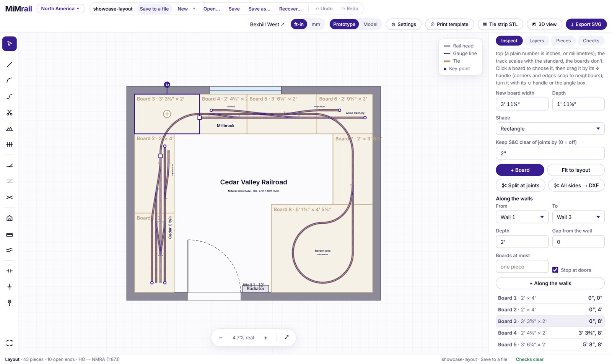Click the + Board button

[520, 170]
